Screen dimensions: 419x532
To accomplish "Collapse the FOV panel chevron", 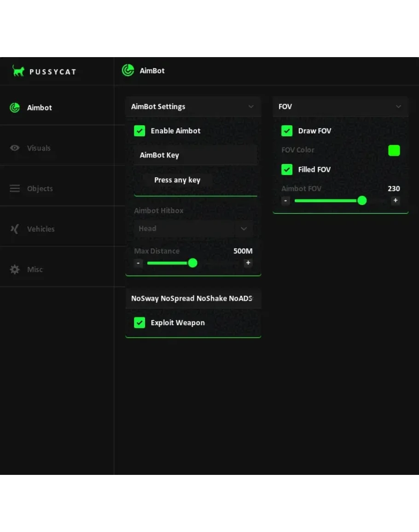I will point(398,106).
